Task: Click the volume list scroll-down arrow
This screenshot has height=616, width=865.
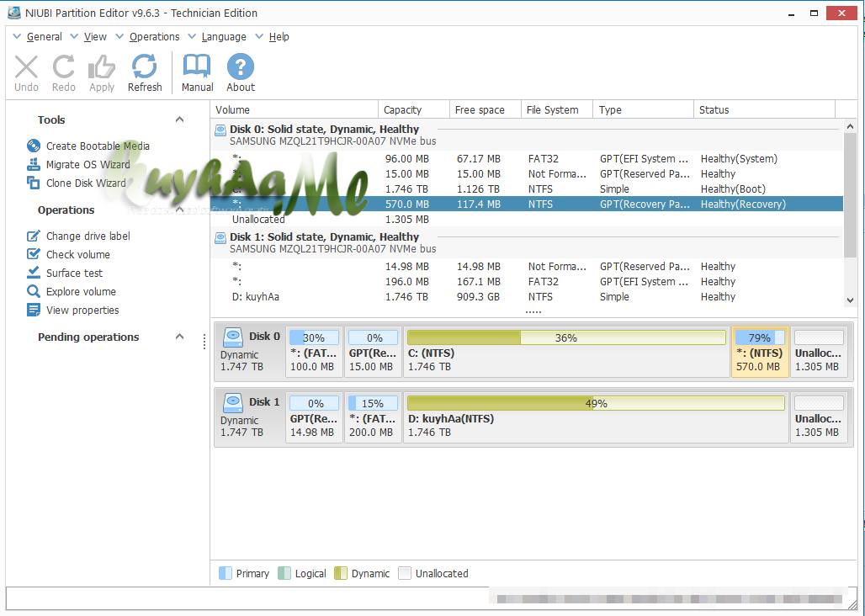Action: click(850, 300)
